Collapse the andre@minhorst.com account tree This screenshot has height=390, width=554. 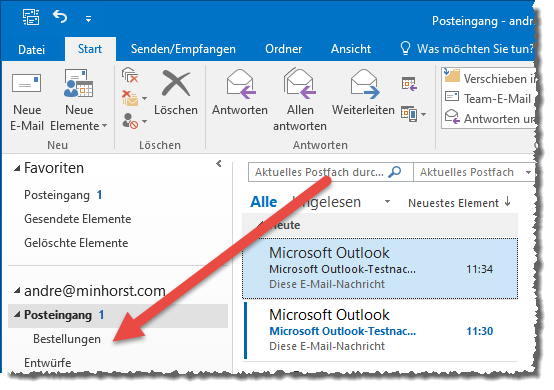(x=17, y=291)
